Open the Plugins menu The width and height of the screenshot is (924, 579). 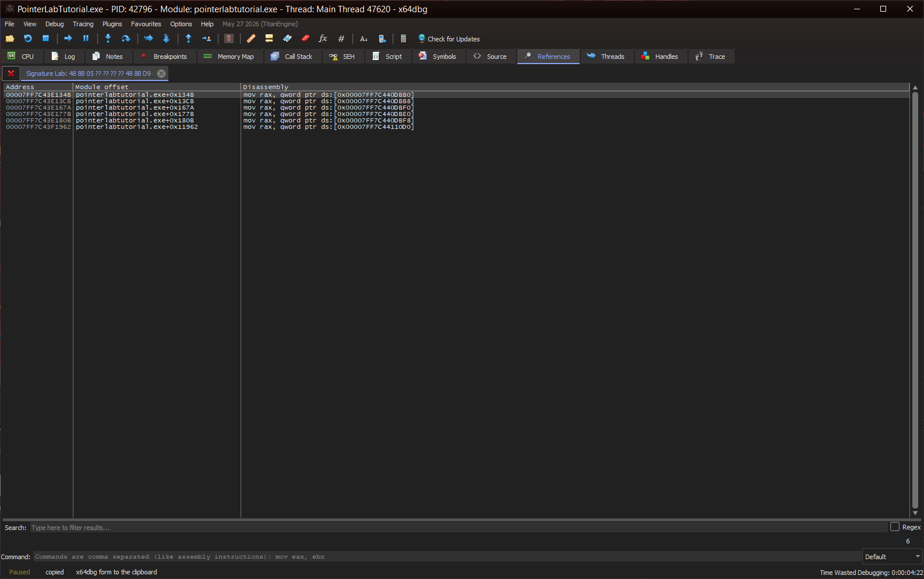tap(112, 24)
